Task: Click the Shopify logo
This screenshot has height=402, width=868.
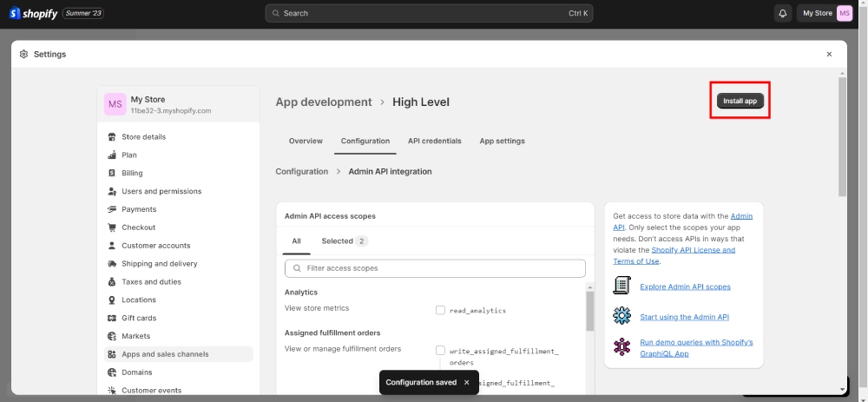Action: tap(33, 13)
